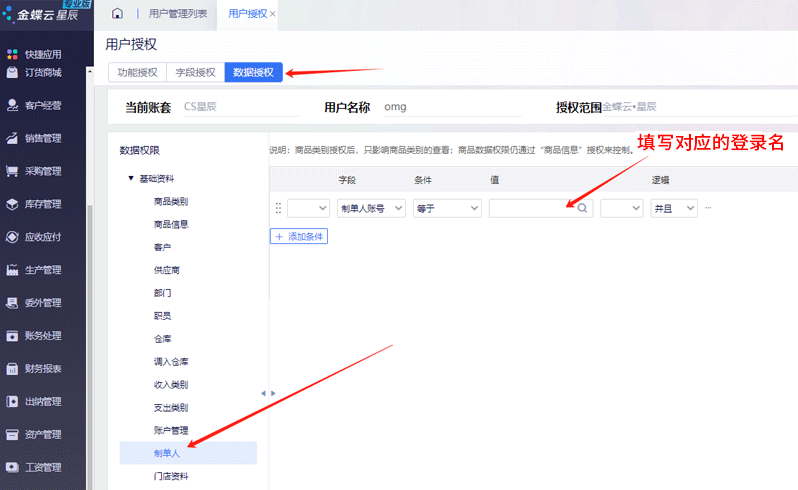Click the drag handle of condition row

click(x=278, y=208)
